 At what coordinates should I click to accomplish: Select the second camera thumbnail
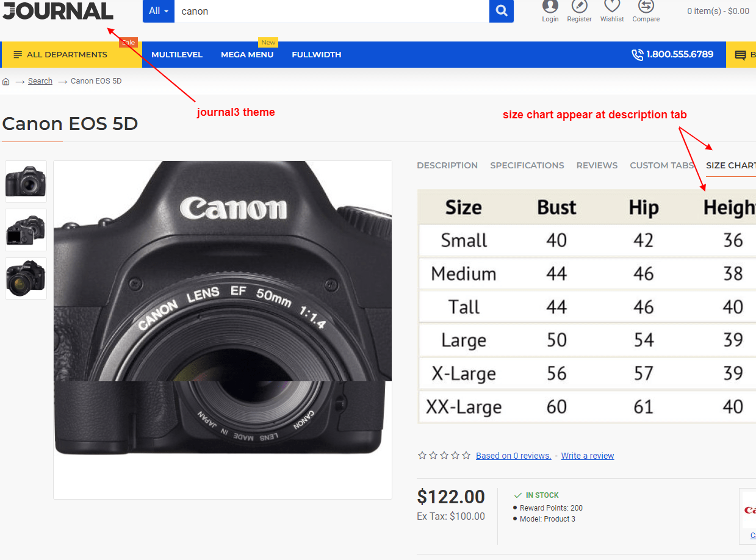pyautogui.click(x=26, y=230)
